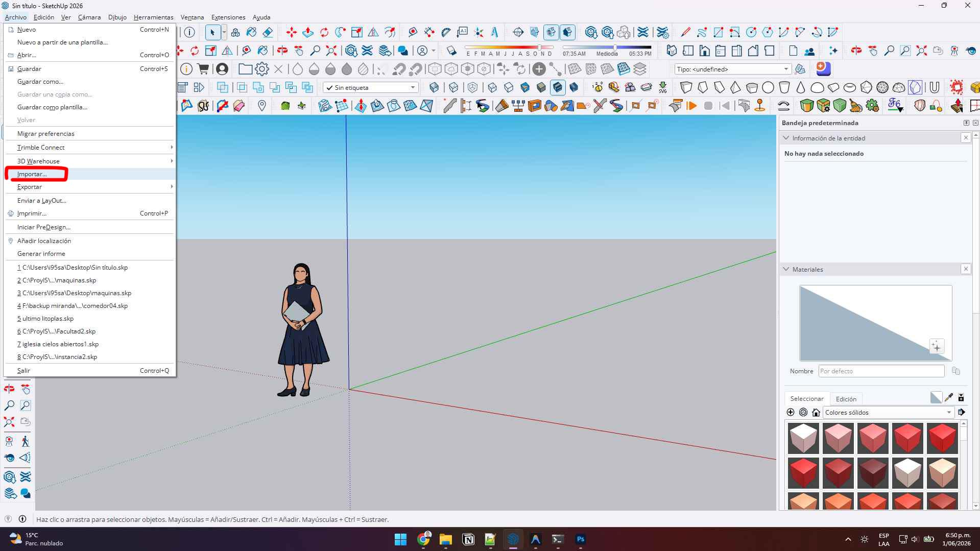The width and height of the screenshot is (980, 551).
Task: Pick the eyedropper sample paint tool
Action: (x=949, y=398)
